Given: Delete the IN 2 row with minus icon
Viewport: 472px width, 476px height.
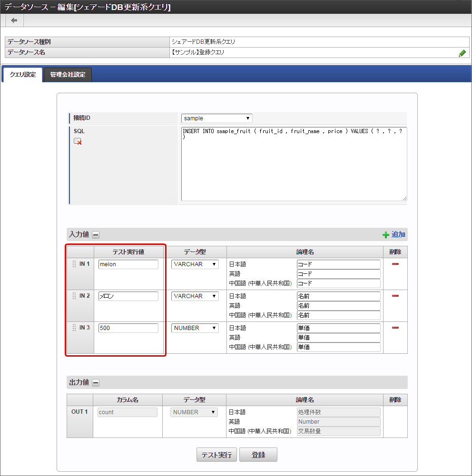Looking at the screenshot, I should [x=395, y=296].
